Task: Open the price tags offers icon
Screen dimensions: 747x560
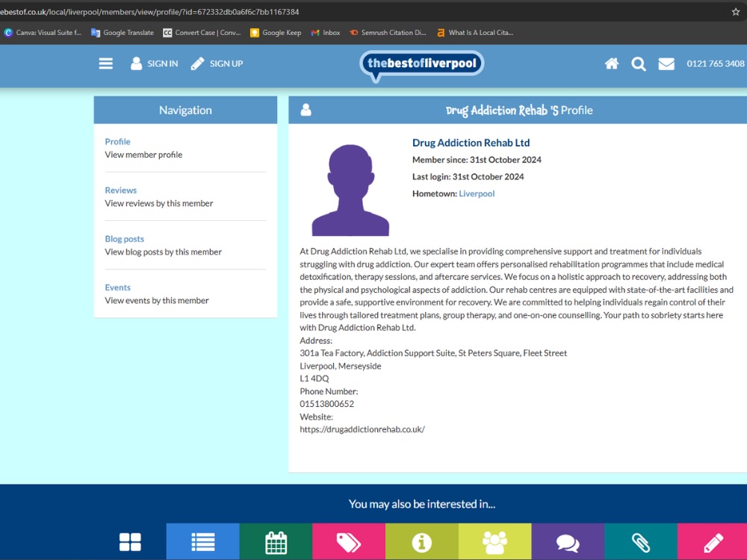Action: pyautogui.click(x=349, y=542)
